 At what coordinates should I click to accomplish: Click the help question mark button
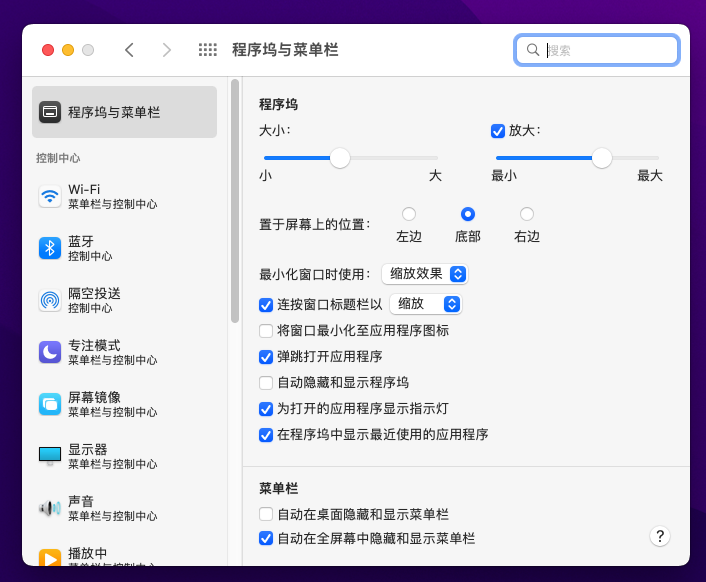pos(660,536)
